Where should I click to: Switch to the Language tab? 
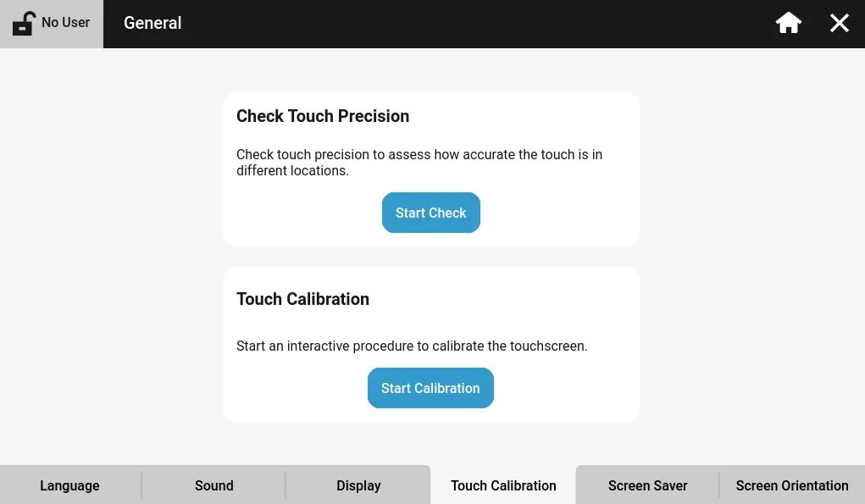click(x=69, y=485)
